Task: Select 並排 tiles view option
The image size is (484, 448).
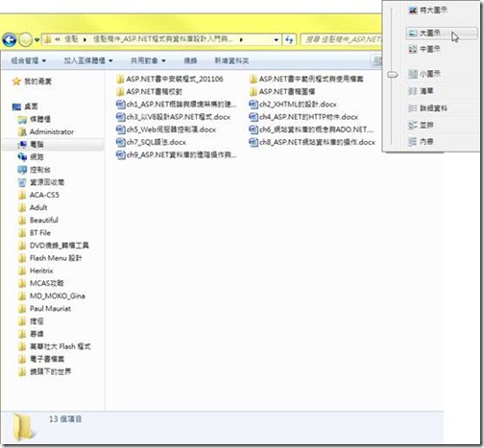Action: point(421,125)
